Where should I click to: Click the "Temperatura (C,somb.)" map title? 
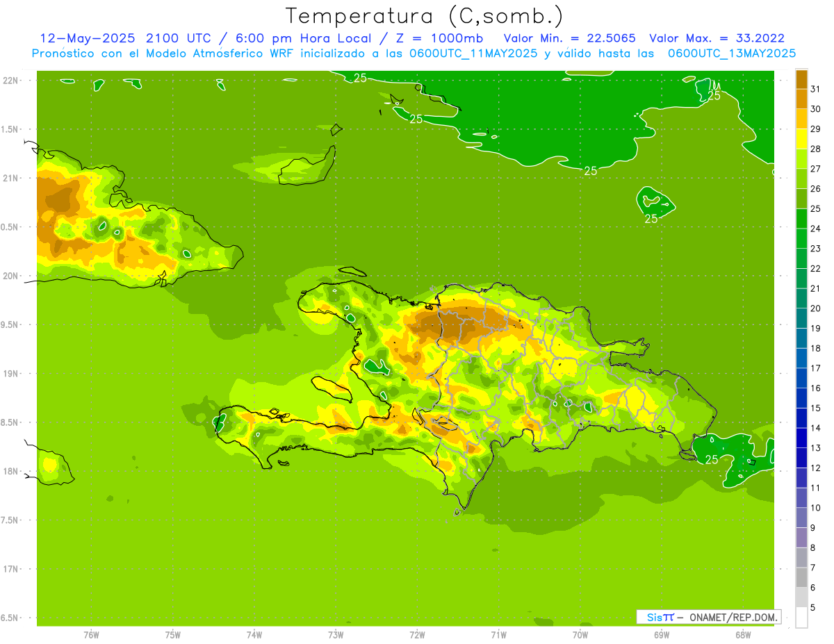(425, 16)
